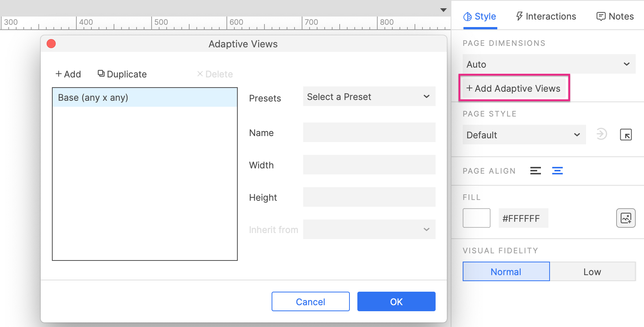Viewport: 644px width, 327px height.
Task: Click the Duplicate view button
Action: pyautogui.click(x=122, y=74)
